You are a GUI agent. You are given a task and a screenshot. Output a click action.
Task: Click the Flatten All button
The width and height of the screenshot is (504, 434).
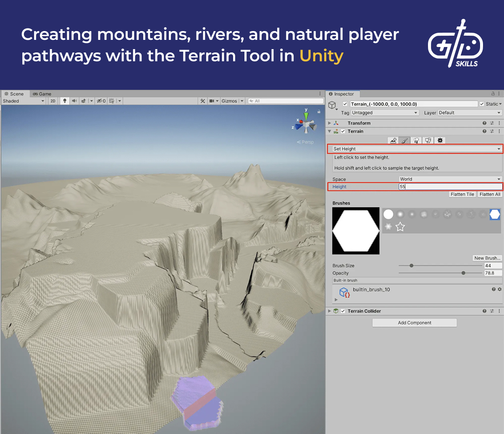coord(490,194)
